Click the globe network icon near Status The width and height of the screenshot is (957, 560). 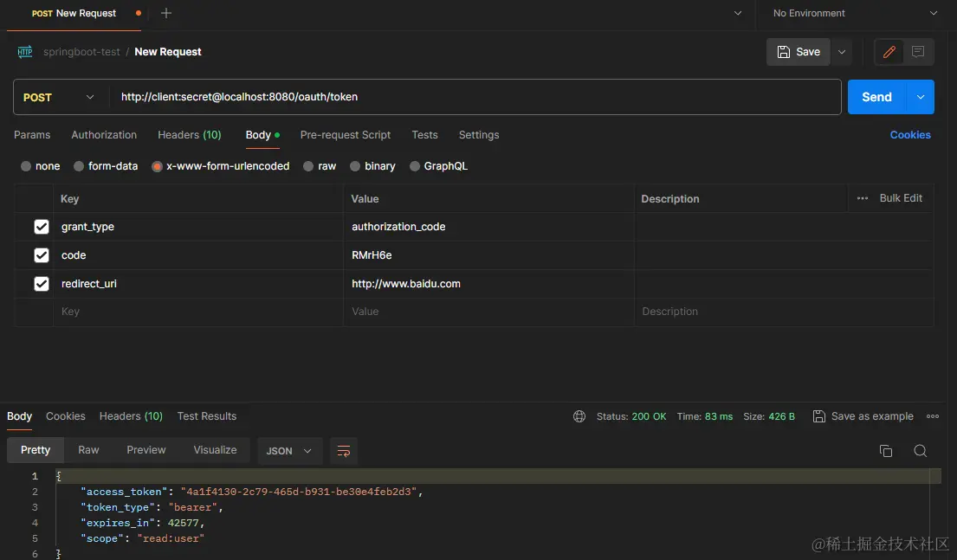click(579, 416)
